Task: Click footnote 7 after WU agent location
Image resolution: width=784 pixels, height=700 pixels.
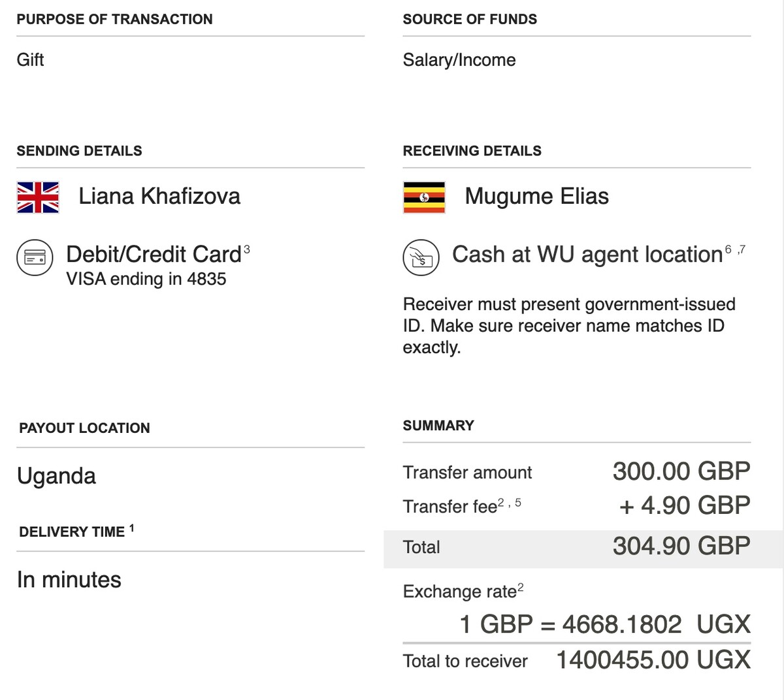Action: [742, 249]
